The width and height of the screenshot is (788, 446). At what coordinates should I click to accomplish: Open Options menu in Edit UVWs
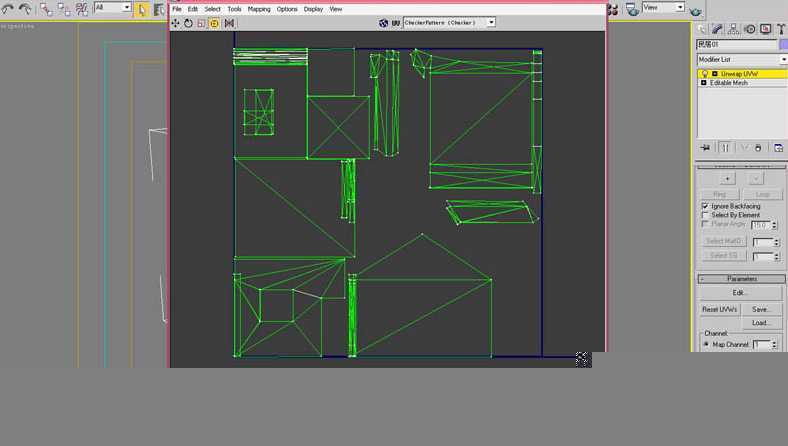point(287,9)
